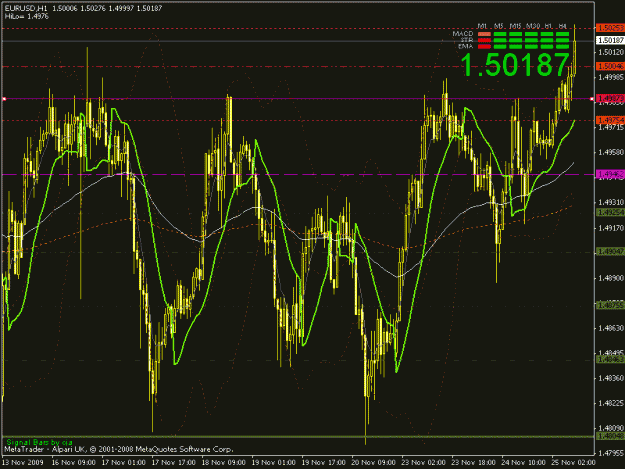The width and height of the screenshot is (625, 469).
Task: Click the 13 Nov 2009 date label
Action: [22, 463]
